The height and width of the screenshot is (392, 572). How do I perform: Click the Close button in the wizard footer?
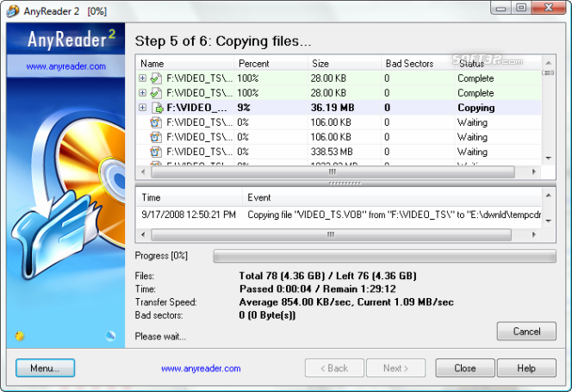(x=465, y=368)
